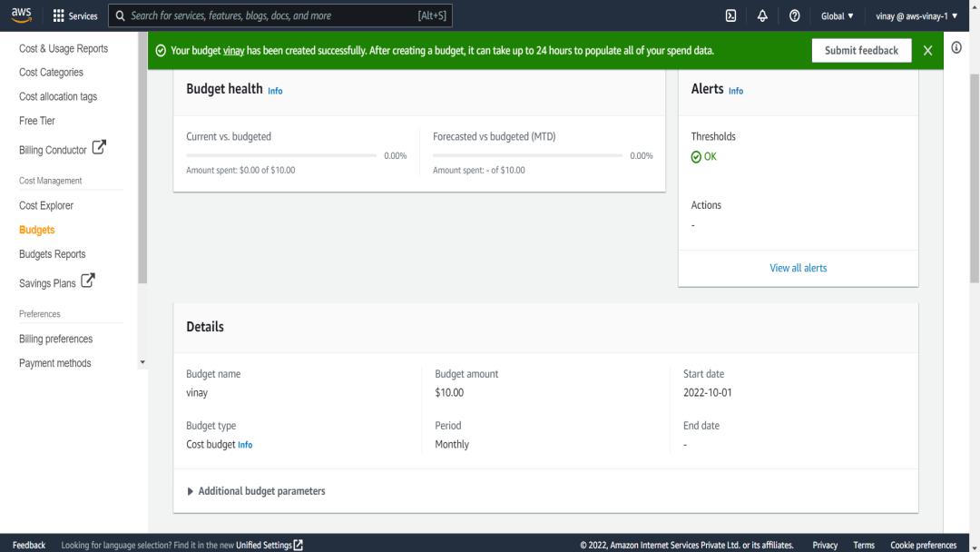The height and width of the screenshot is (552, 980).
Task: Launch CloudShell from the top bar
Action: 730,15
